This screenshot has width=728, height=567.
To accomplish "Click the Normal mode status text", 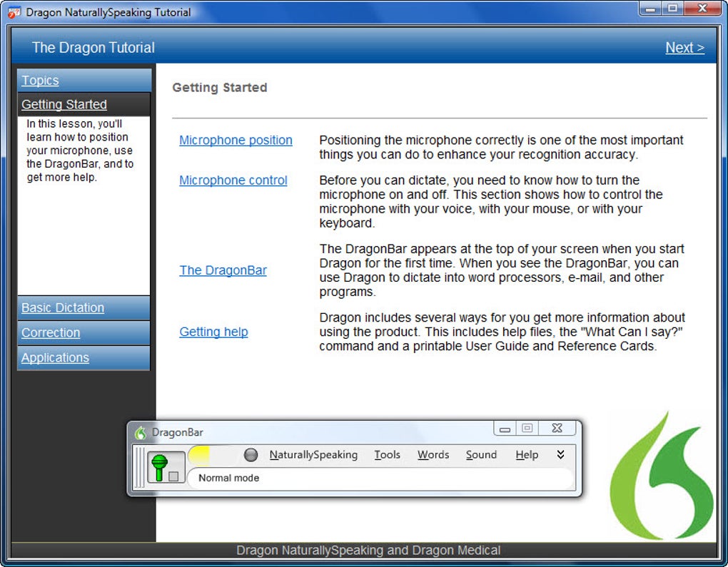I will coord(229,478).
